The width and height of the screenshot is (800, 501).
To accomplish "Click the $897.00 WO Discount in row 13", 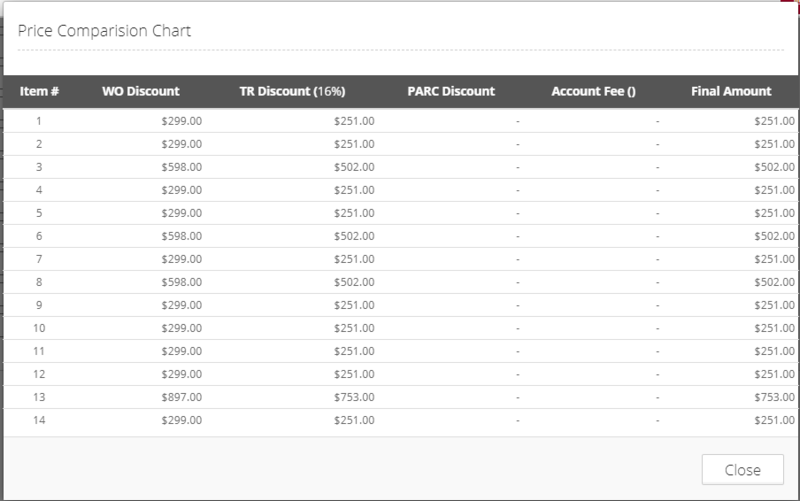I will pyautogui.click(x=182, y=397).
